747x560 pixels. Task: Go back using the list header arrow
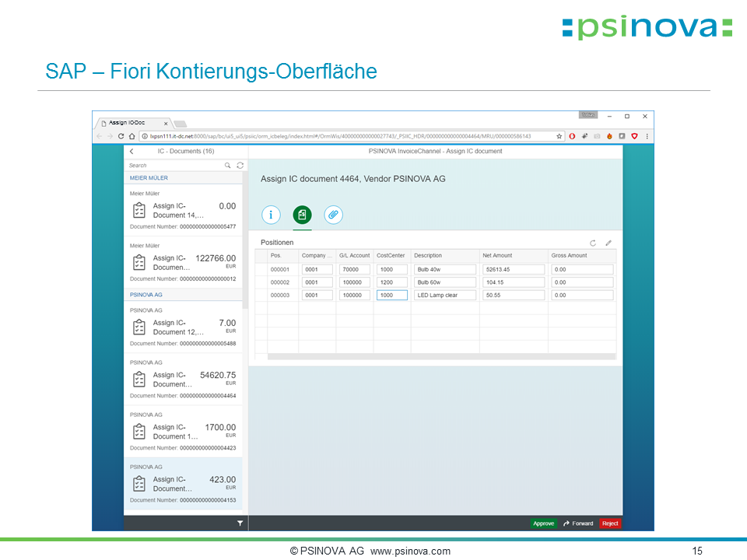[132, 151]
